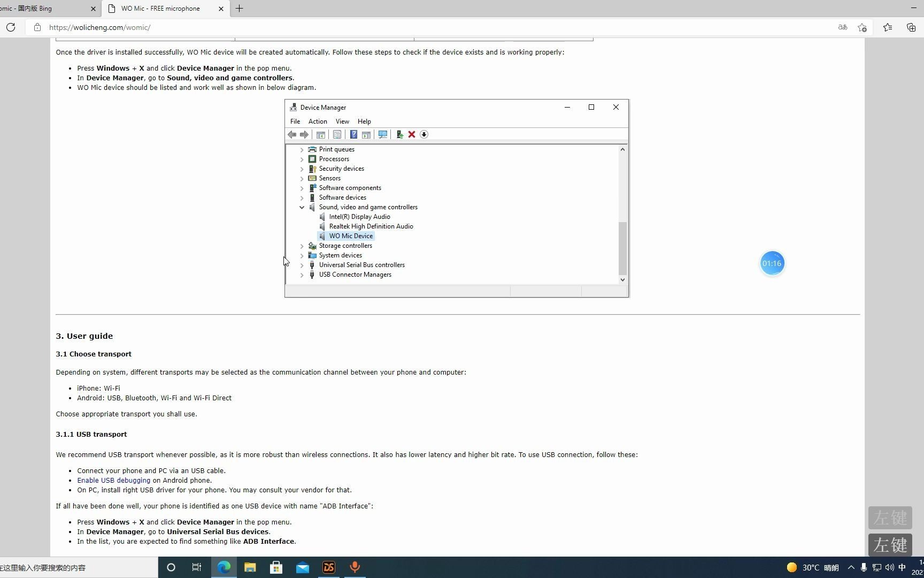Click show/hide console tree toolbar icon
The height and width of the screenshot is (578, 924).
pos(321,134)
